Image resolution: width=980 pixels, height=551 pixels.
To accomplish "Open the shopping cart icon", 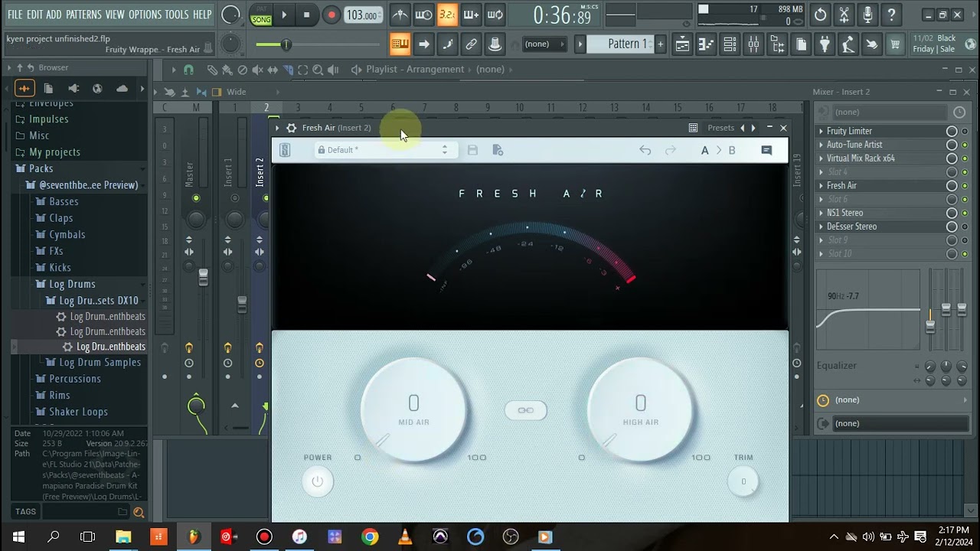I will [x=894, y=44].
